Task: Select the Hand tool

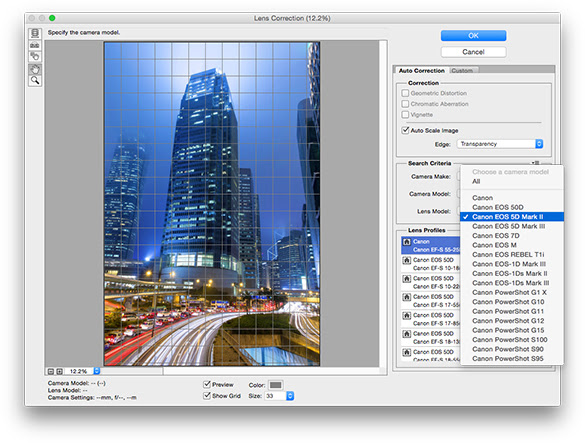Action: [35, 69]
